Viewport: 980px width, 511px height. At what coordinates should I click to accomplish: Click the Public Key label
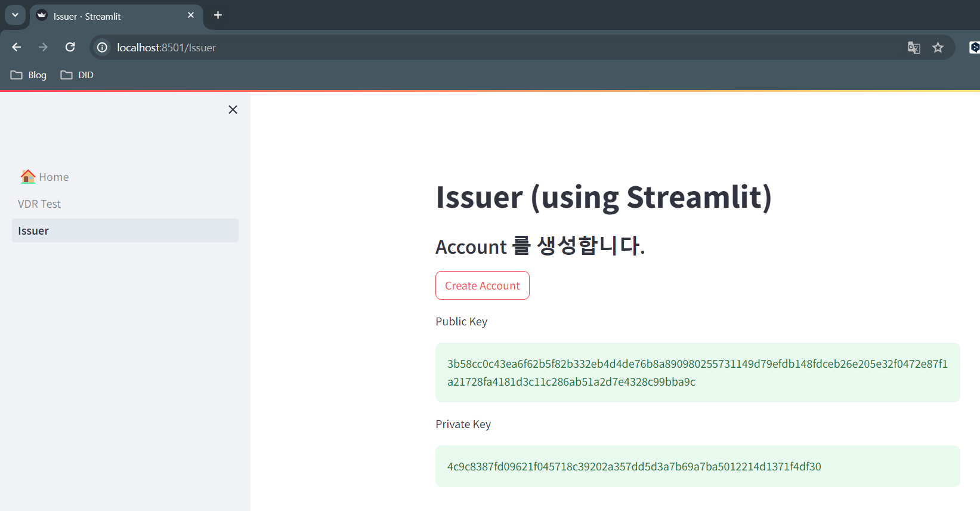pyautogui.click(x=462, y=321)
